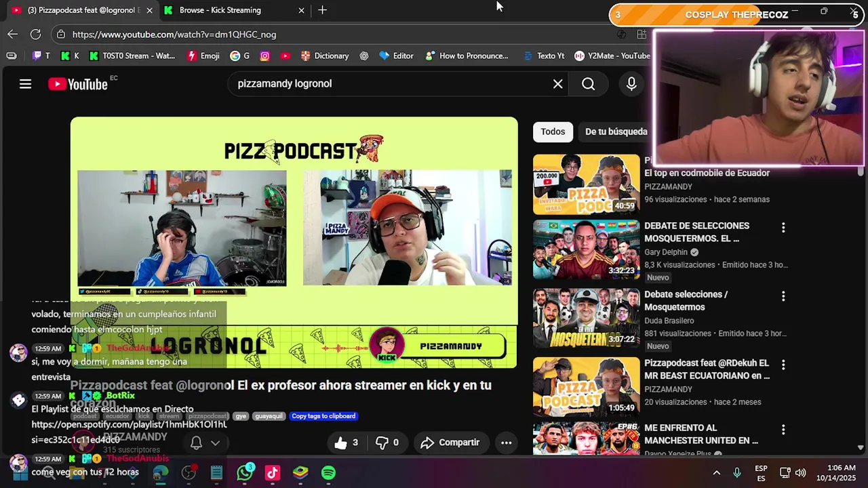Open the 3:07:22 Mosqueteros debate thumbnail
This screenshot has width=868, height=488.
[x=586, y=318]
